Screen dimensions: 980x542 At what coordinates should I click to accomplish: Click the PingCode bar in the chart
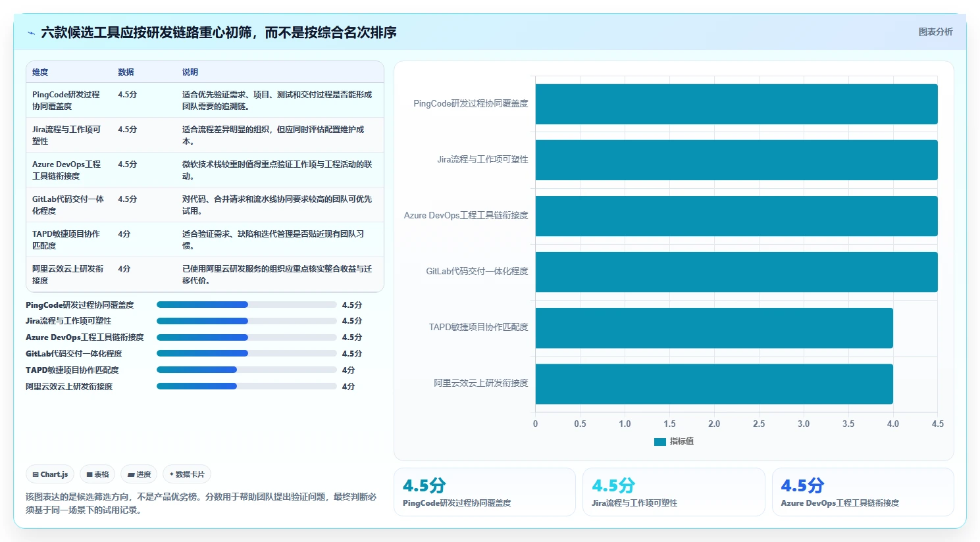tap(736, 104)
